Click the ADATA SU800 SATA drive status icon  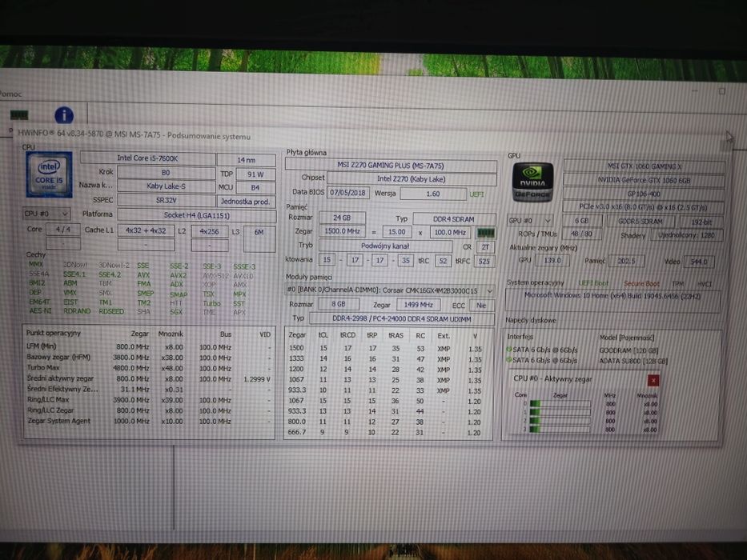point(508,360)
